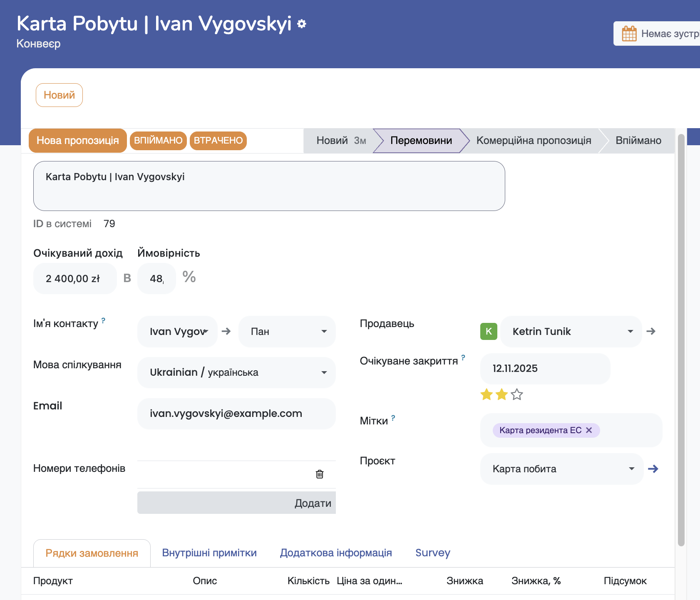The width and height of the screenshot is (700, 600).
Task: Open the Карта побита project via its arrow icon
Action: (x=653, y=469)
